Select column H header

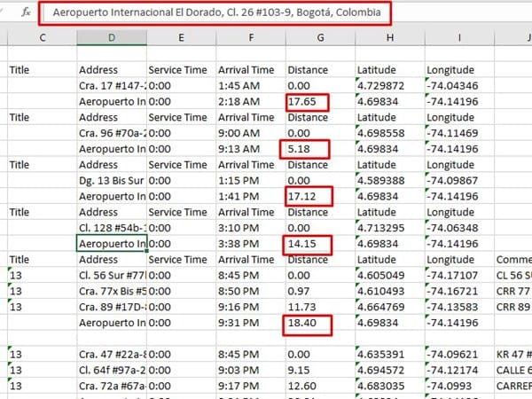click(x=388, y=37)
